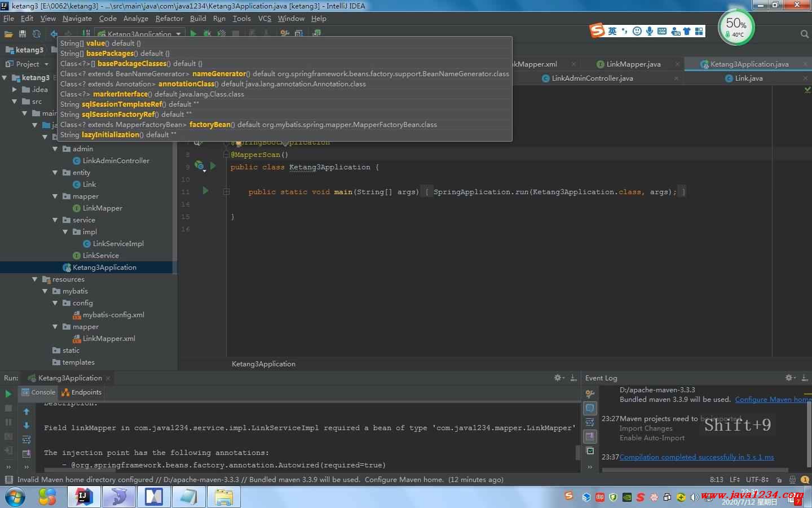
Task: Click the notification balloon in status bar
Action: (x=804, y=480)
